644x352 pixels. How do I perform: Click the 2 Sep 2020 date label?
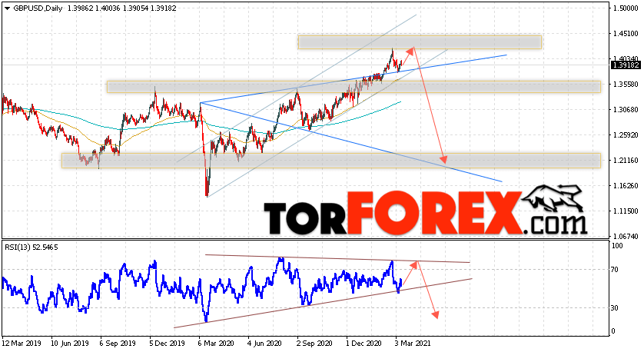tap(314, 344)
